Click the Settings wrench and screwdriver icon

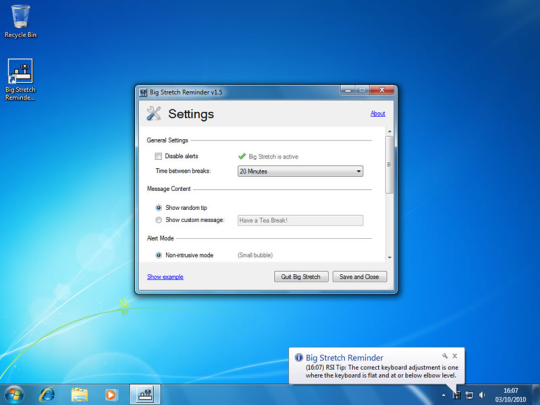click(154, 113)
